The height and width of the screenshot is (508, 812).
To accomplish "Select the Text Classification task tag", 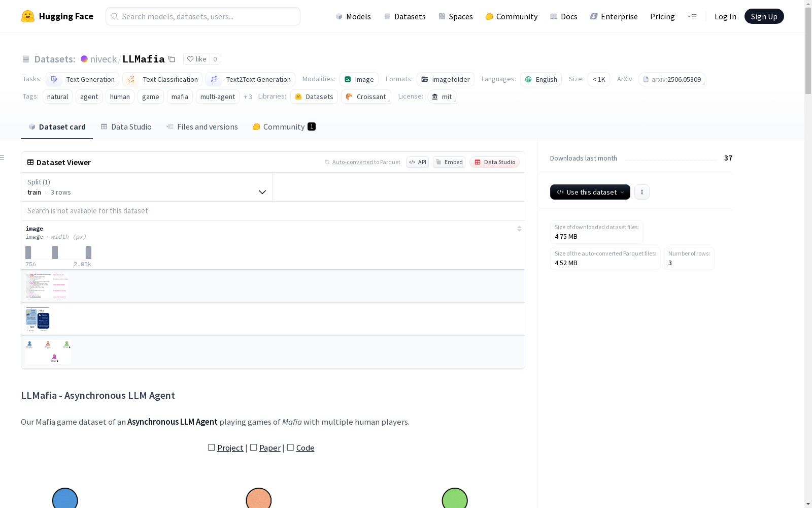I will [162, 79].
